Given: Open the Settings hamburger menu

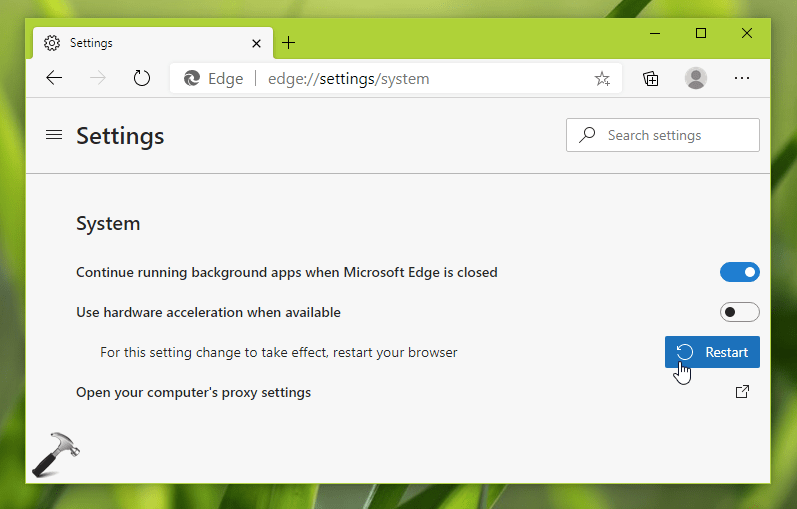Looking at the screenshot, I should point(54,135).
